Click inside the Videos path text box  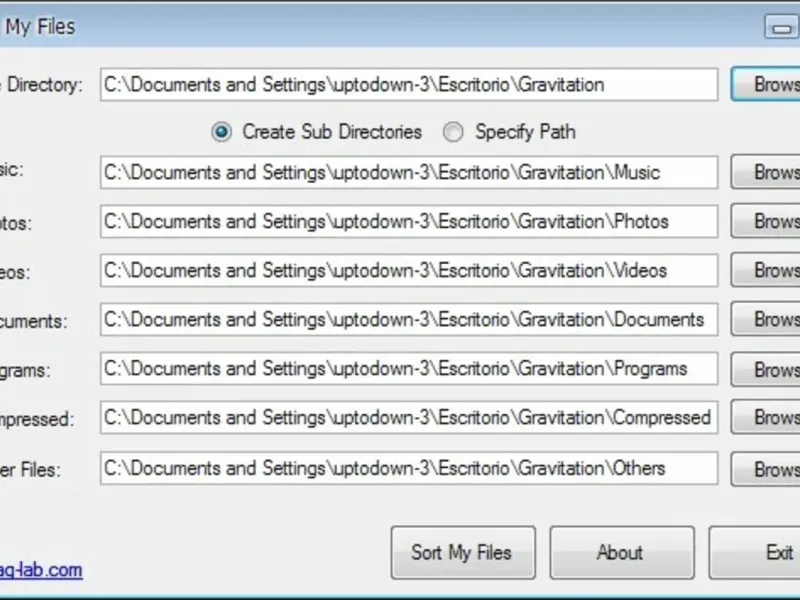(x=408, y=270)
